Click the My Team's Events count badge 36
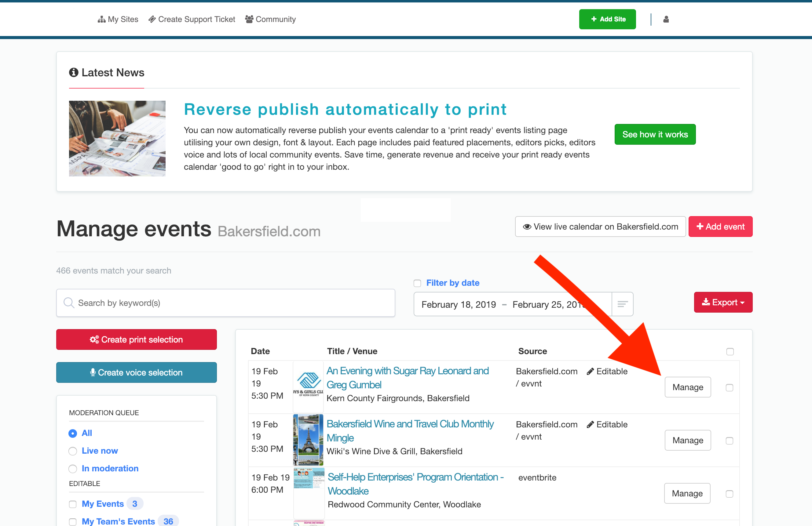The height and width of the screenshot is (526, 812). coord(168,521)
